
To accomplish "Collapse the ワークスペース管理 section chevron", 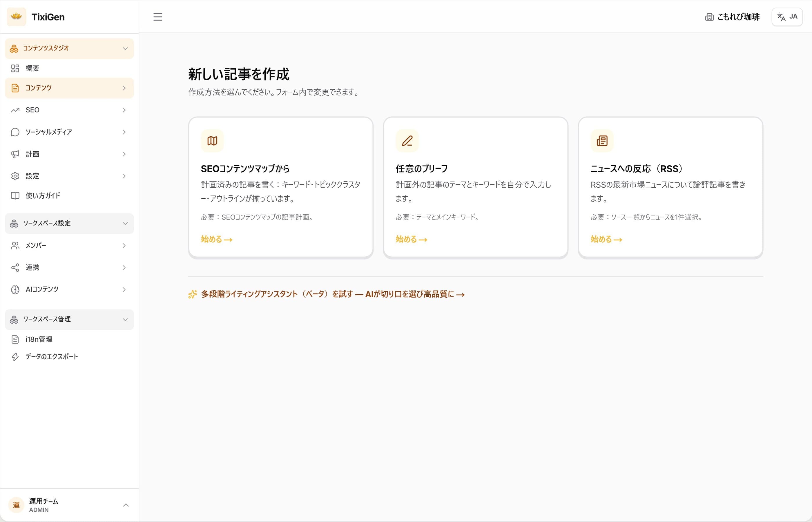I will pos(125,320).
